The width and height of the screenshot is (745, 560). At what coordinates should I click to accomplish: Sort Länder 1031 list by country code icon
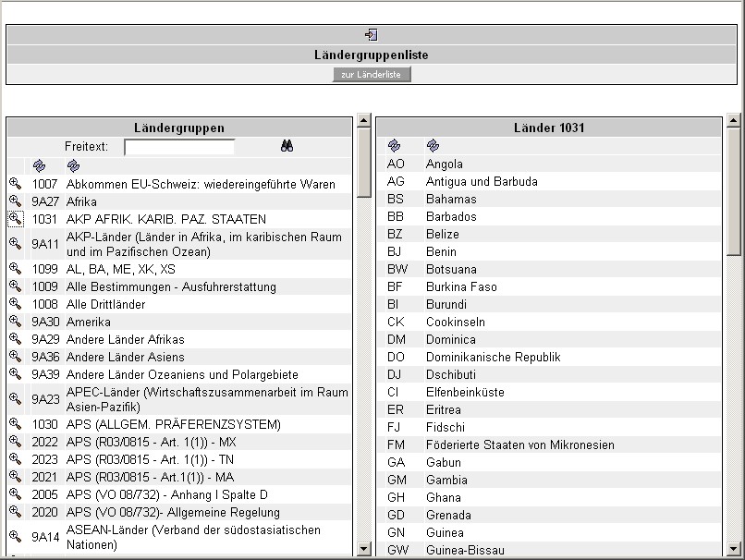click(x=395, y=146)
